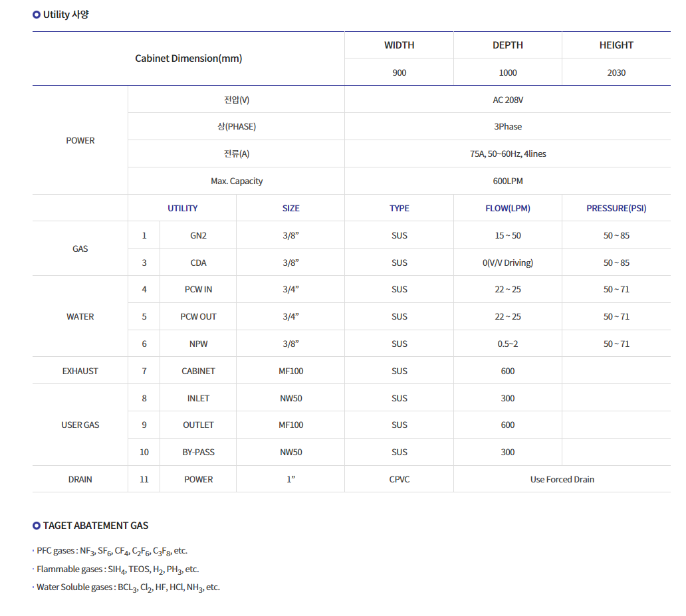This screenshot has width=686, height=616.
Task: Click row number 11 cell
Action: point(144,480)
